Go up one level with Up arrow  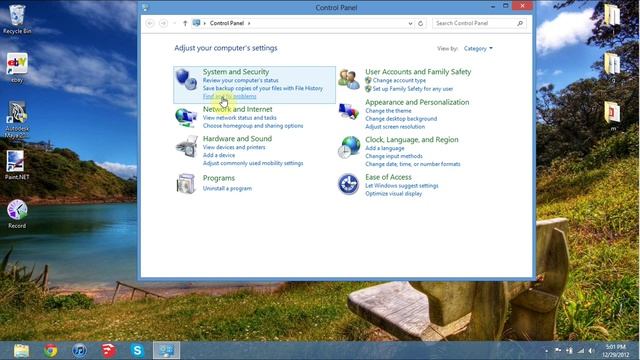click(185, 23)
